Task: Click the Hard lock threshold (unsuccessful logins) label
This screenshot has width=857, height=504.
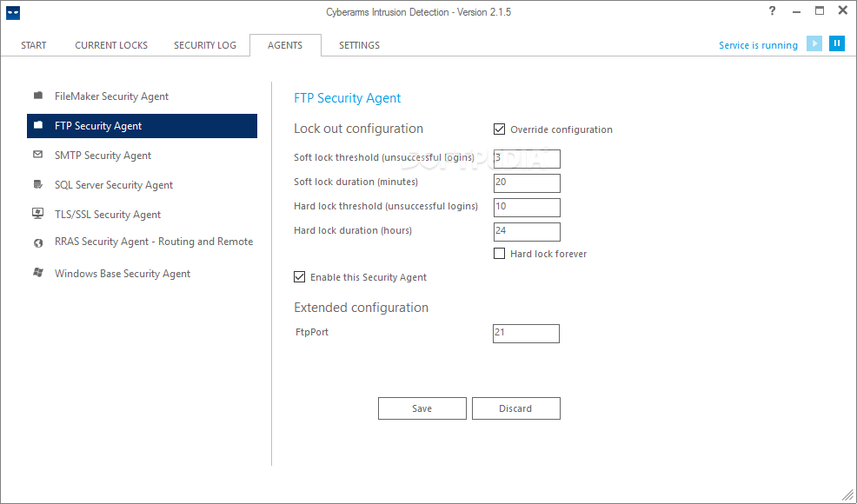Action: click(386, 206)
